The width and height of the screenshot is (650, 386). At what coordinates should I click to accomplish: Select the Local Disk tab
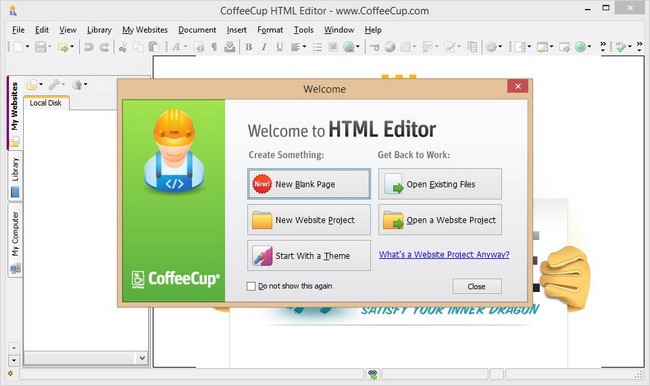[x=46, y=103]
